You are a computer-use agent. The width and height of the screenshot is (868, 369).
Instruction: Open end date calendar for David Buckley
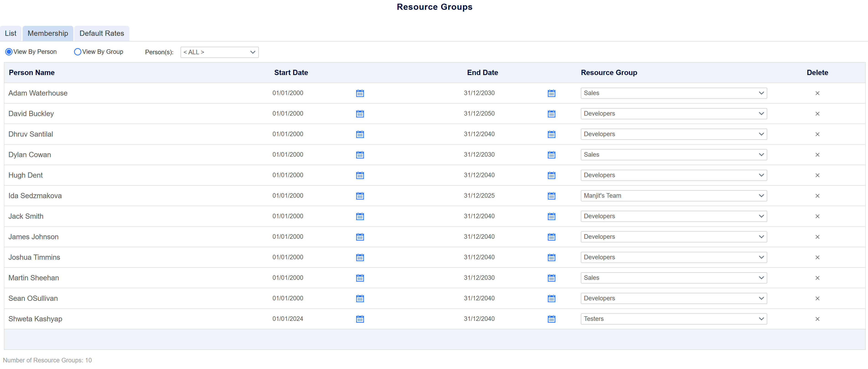click(x=551, y=114)
